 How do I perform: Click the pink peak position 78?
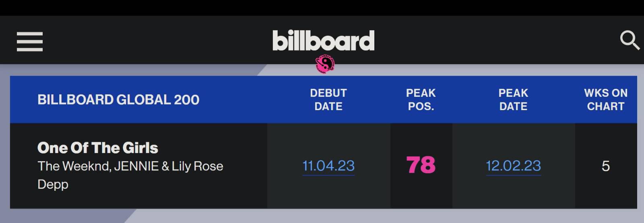(421, 165)
